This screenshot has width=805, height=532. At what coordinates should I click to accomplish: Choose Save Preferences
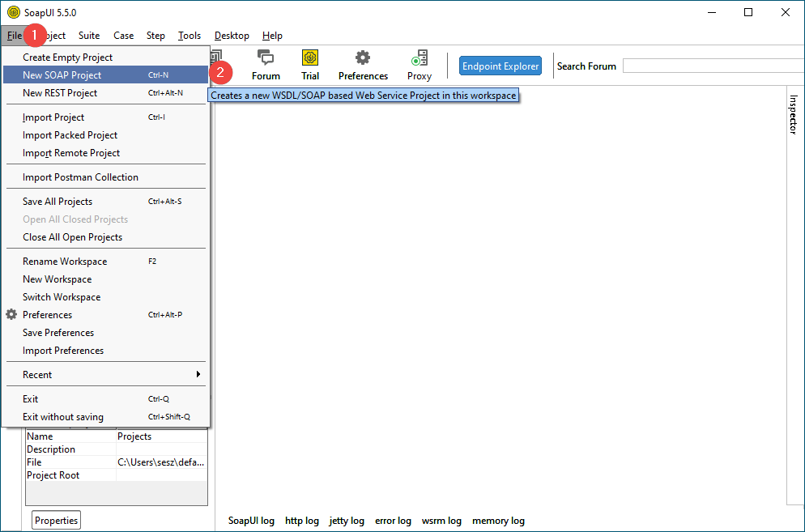coord(106,333)
